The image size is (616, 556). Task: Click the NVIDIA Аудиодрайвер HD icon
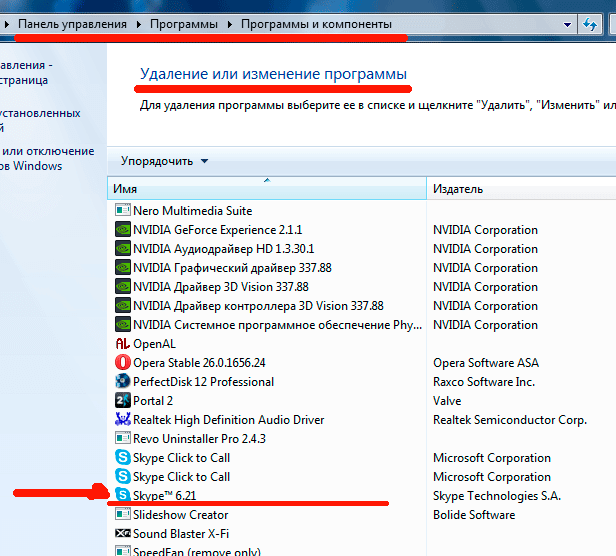point(123,248)
